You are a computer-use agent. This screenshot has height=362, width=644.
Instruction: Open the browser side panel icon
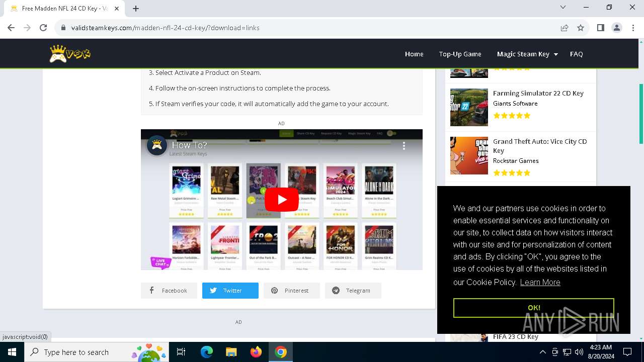[600, 28]
